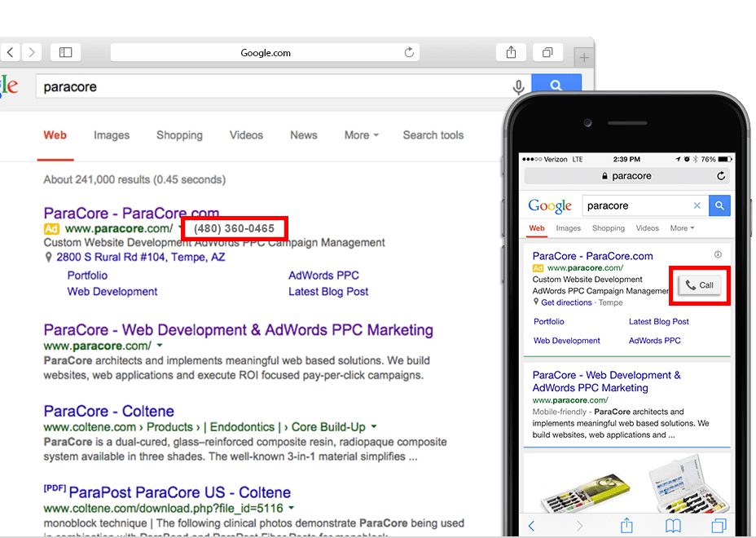The width and height of the screenshot is (756, 538).
Task: Tap the ParaCore - ParaCore.com ad title on phone
Action: (592, 256)
